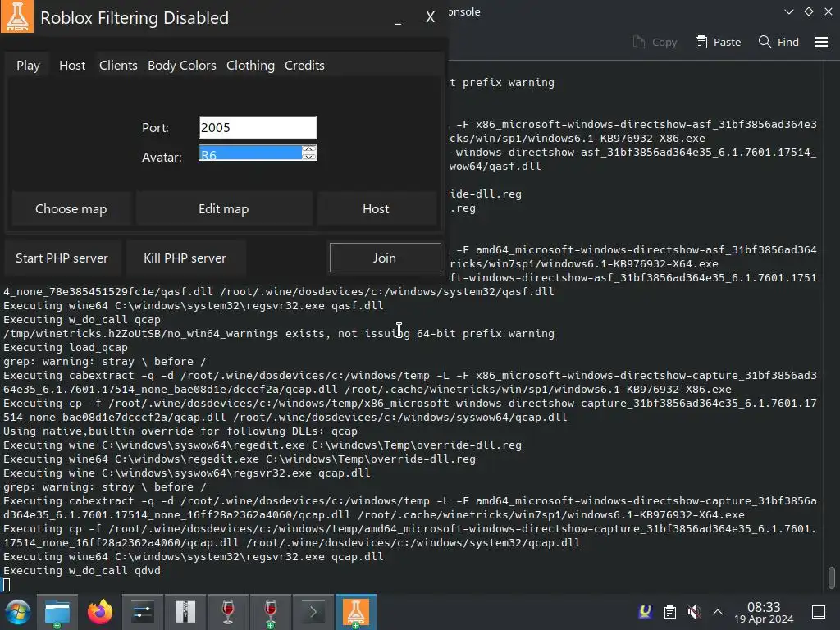Open the start menu launcher

(18, 612)
